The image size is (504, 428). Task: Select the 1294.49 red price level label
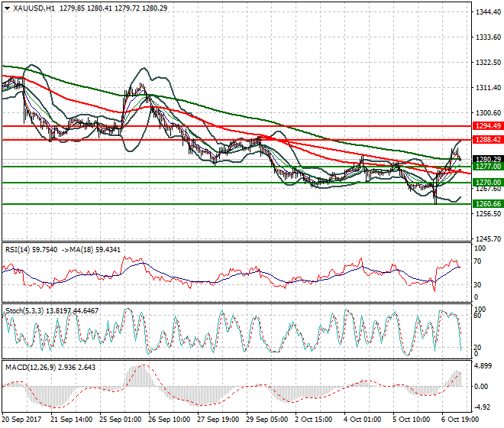[488, 126]
